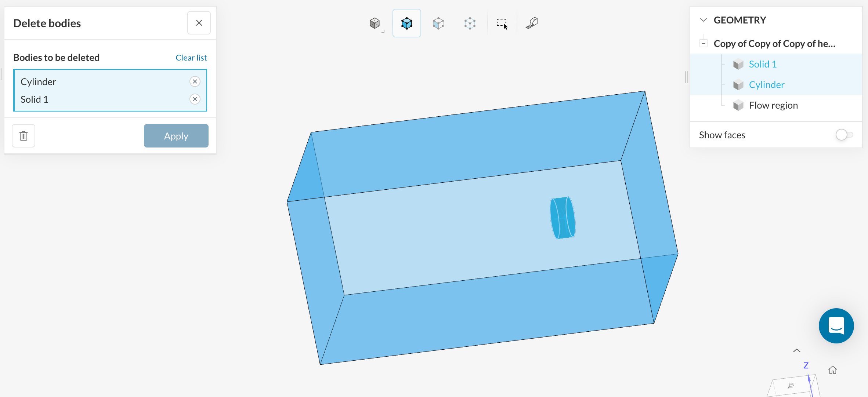Click the trash icon in Delete bodies panel
The image size is (868, 397).
click(23, 136)
